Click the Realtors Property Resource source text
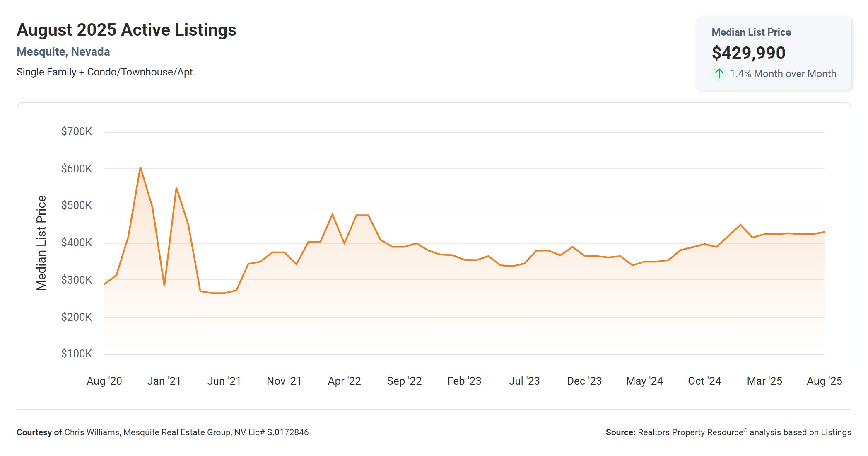868x456 pixels. click(728, 432)
